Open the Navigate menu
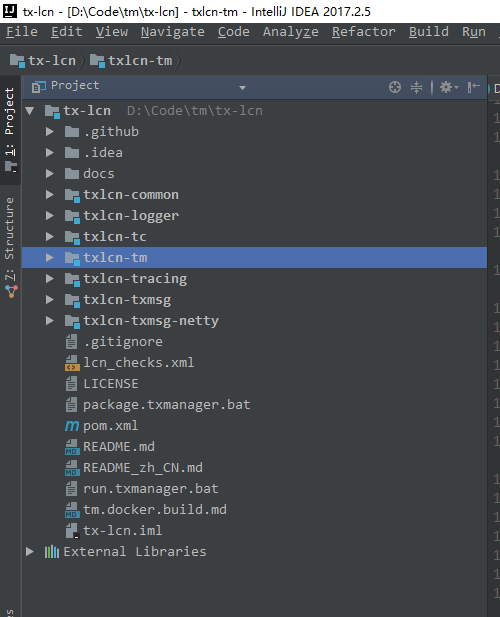Screen dimensions: 500x617 coord(173,32)
